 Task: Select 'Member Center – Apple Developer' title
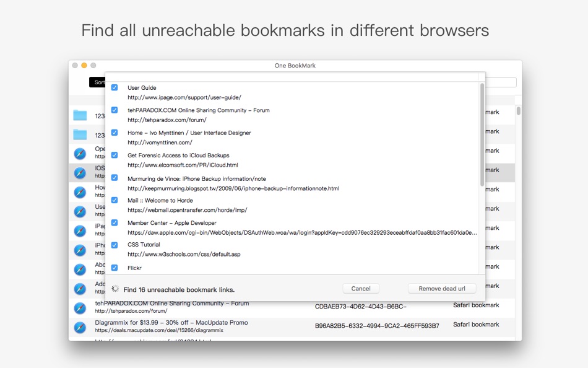pos(171,222)
